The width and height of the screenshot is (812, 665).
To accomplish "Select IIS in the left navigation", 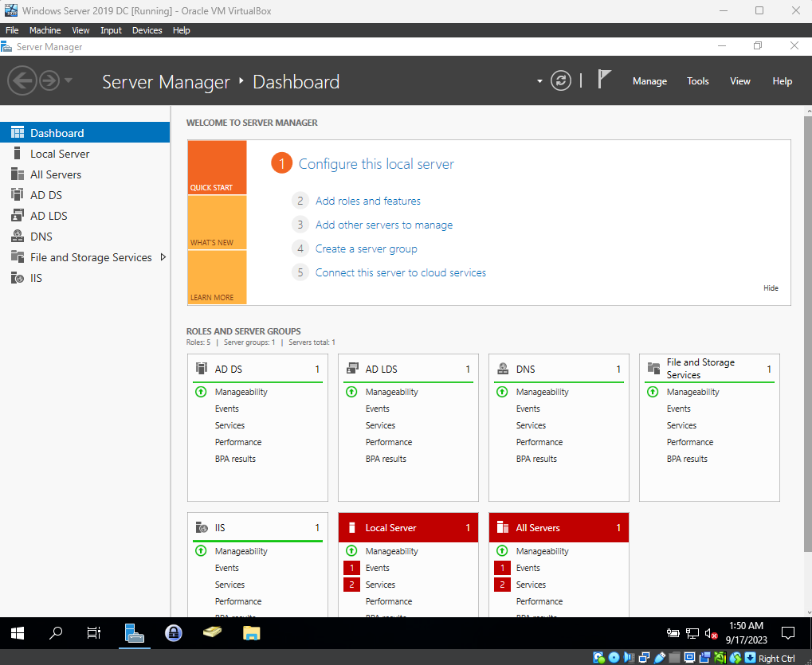I will (36, 278).
